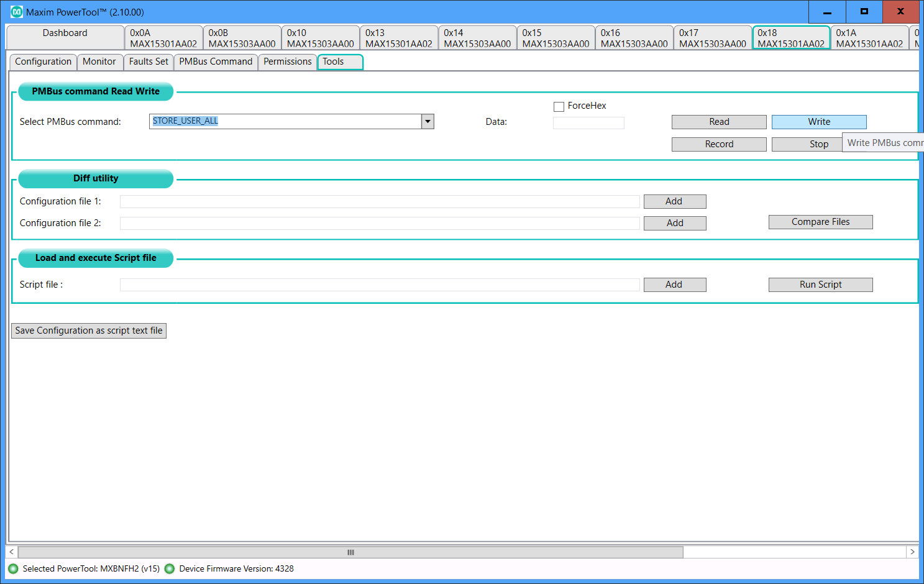Click Save Configuration as script text file
This screenshot has width=924, height=584.
pos(89,331)
